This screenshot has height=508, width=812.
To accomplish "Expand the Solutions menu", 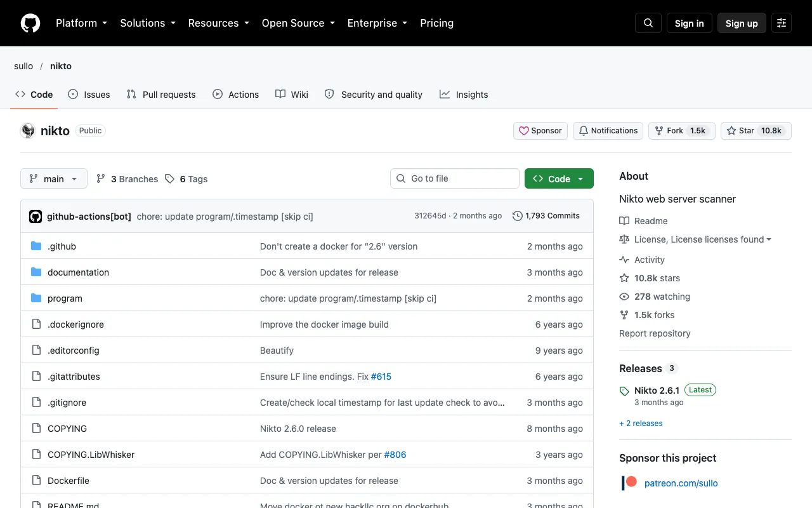I will tap(148, 23).
